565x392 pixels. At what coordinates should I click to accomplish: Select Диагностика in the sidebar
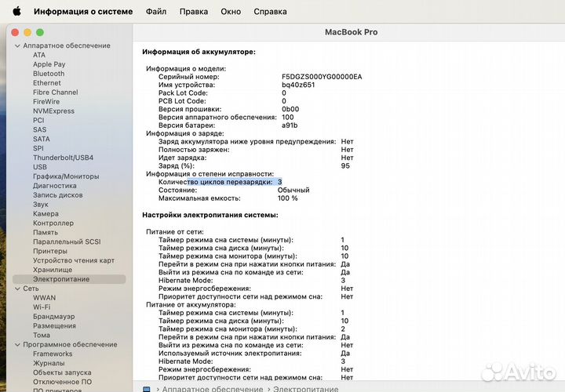(55, 186)
